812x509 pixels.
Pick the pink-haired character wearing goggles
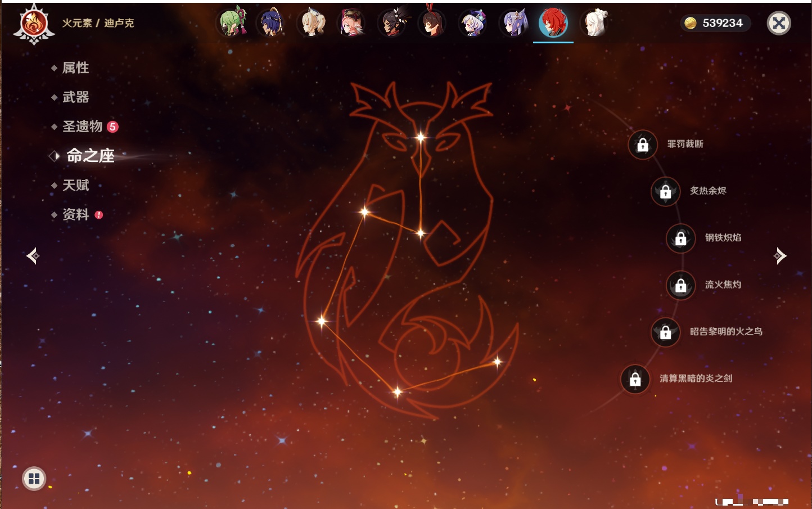click(x=352, y=23)
